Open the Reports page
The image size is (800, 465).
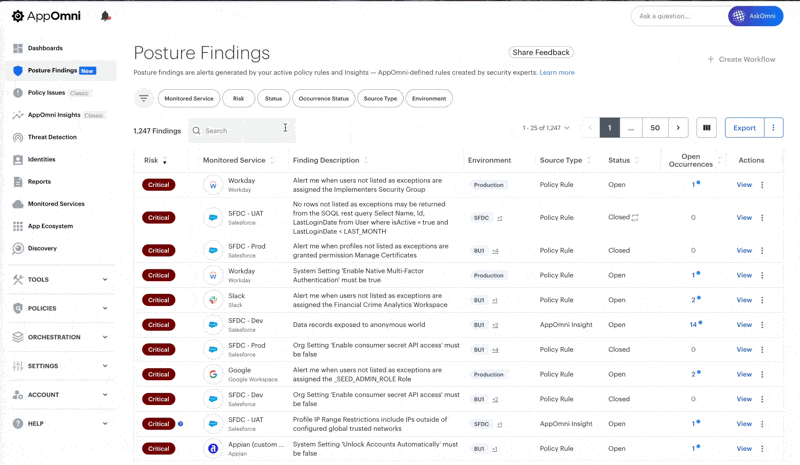click(x=39, y=182)
